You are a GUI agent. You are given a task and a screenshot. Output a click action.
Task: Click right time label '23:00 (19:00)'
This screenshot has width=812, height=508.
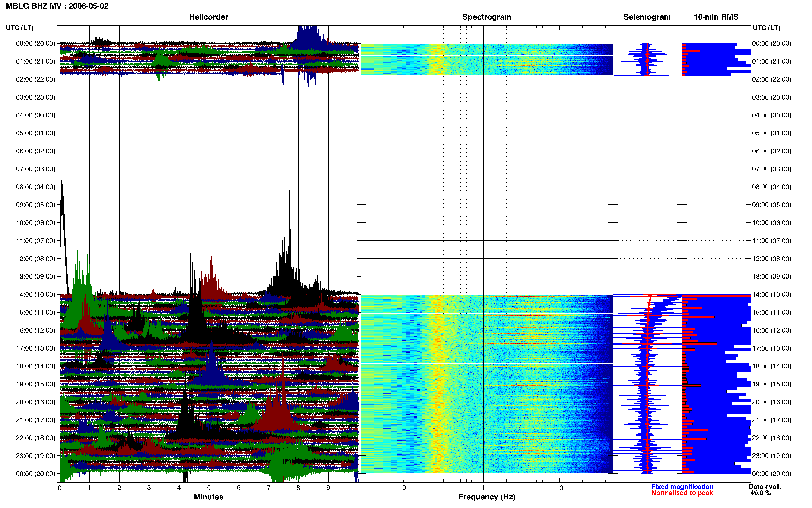click(x=772, y=456)
